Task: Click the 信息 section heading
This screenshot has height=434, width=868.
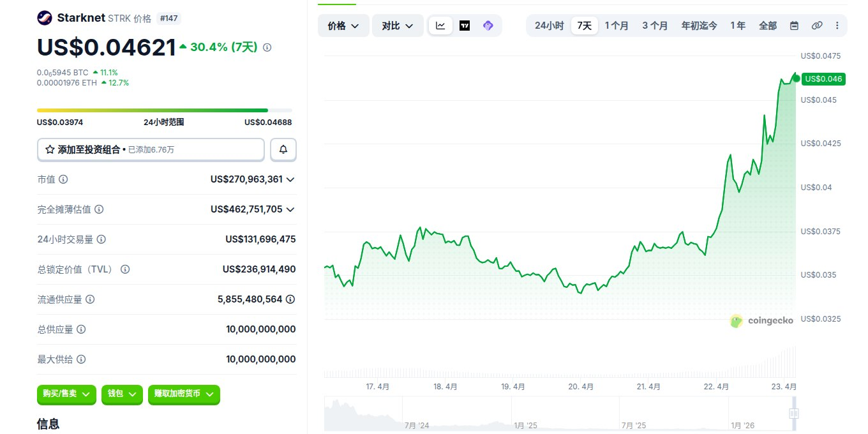Action: 48,423
